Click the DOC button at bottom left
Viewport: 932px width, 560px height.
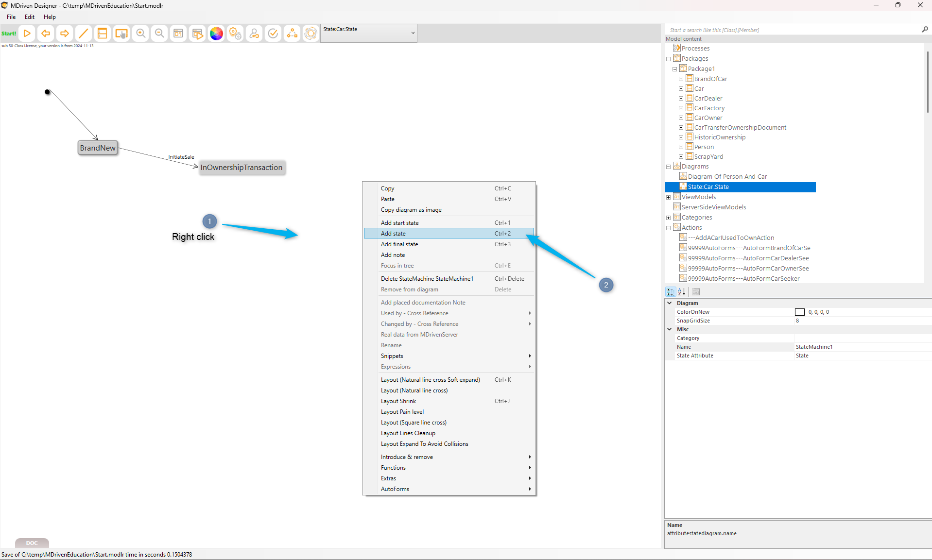pos(32,543)
